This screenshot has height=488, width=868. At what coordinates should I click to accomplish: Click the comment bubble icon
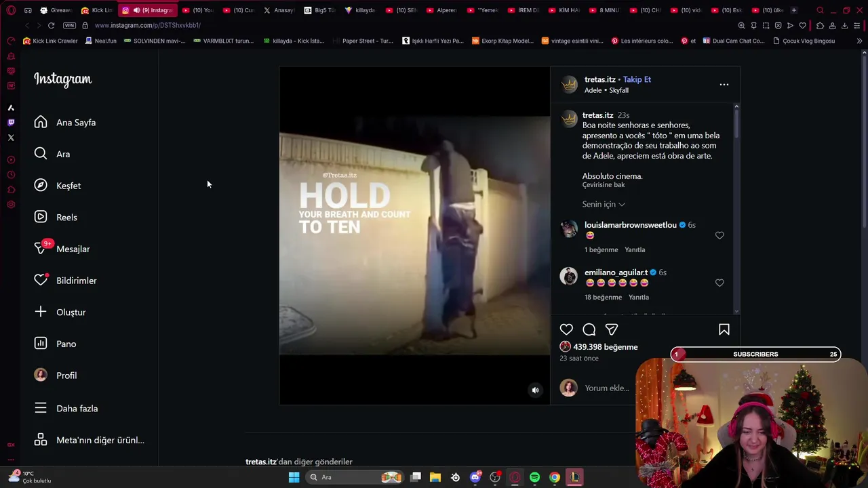[589, 329]
